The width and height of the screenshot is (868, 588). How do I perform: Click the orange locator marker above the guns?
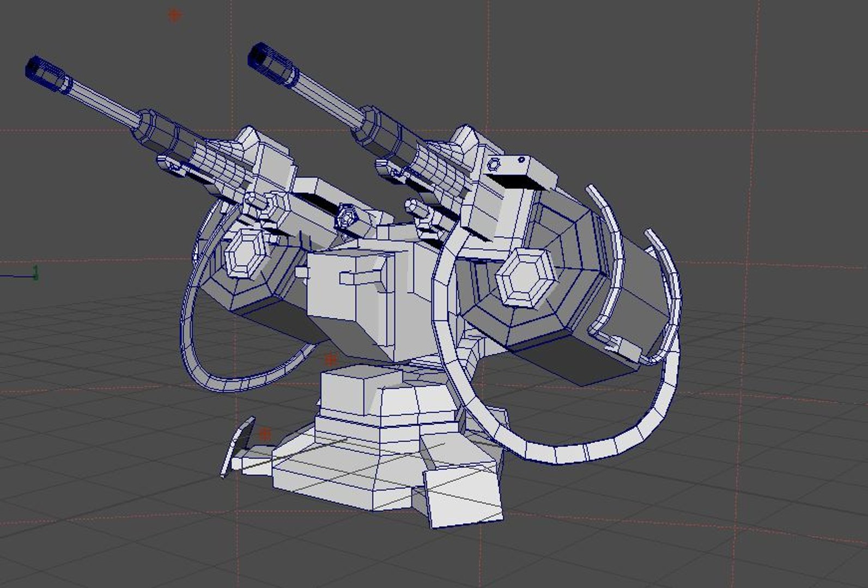point(174,15)
